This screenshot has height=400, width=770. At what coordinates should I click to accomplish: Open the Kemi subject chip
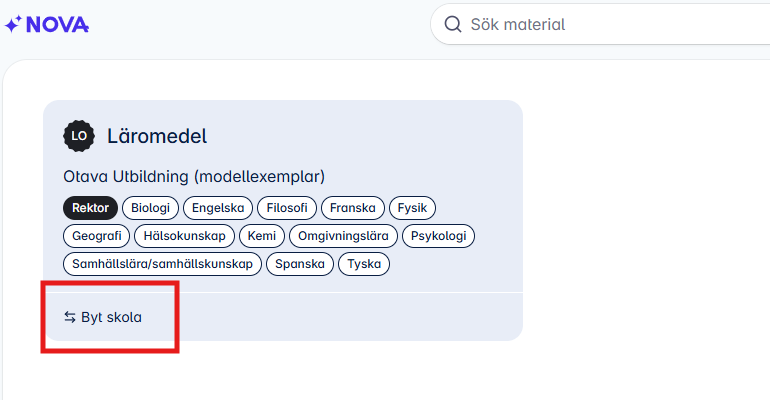pos(262,236)
